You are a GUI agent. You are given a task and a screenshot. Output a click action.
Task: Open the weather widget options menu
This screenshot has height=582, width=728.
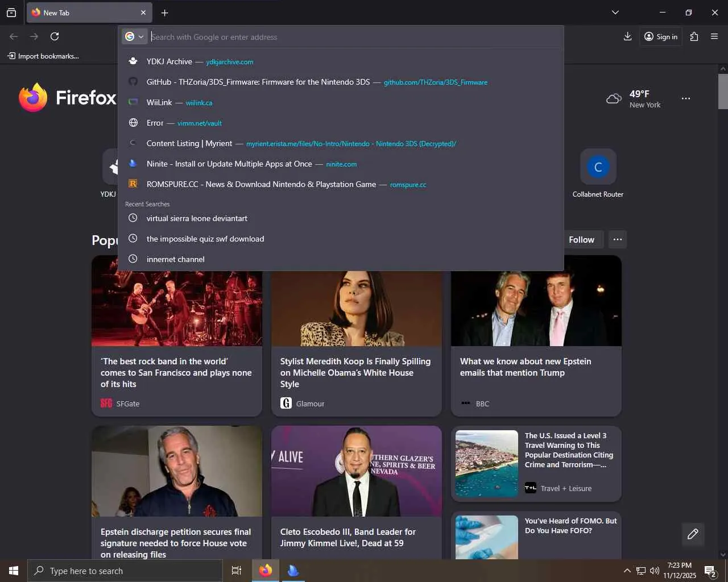(686, 98)
